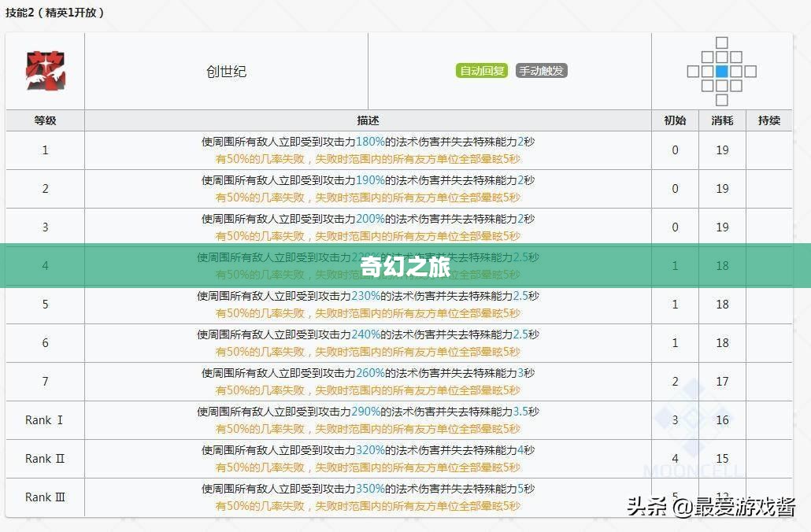Click level 6 cost value 18
Viewport: 811px width, 532px height.
click(722, 343)
